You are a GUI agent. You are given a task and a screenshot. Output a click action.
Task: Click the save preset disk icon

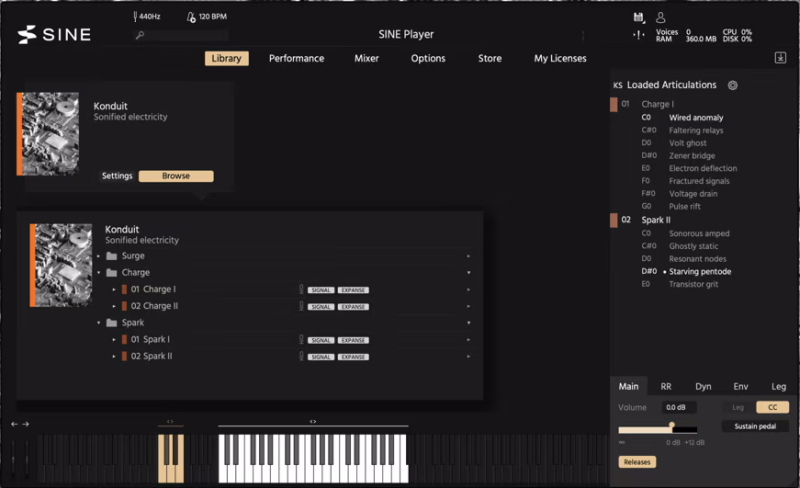pos(638,18)
